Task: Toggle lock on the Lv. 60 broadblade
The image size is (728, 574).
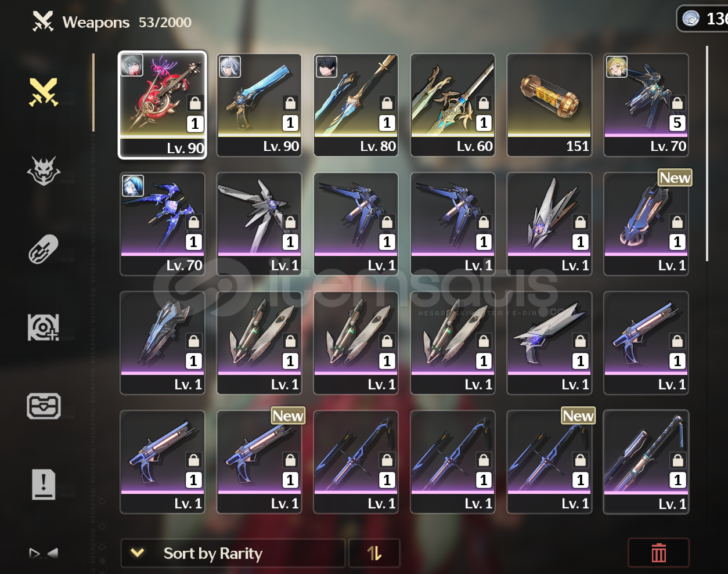Action: (483, 103)
